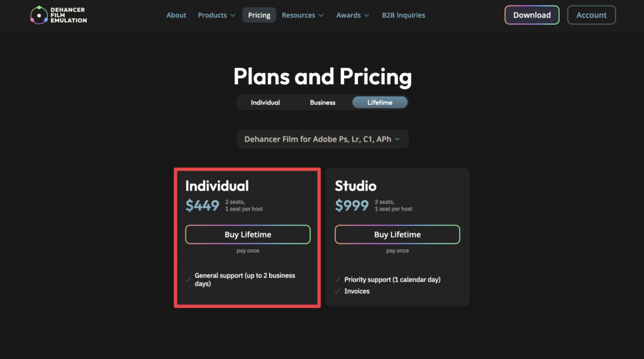Click the Resources menu chevron arrow
The width and height of the screenshot is (644, 359).
[x=321, y=16]
